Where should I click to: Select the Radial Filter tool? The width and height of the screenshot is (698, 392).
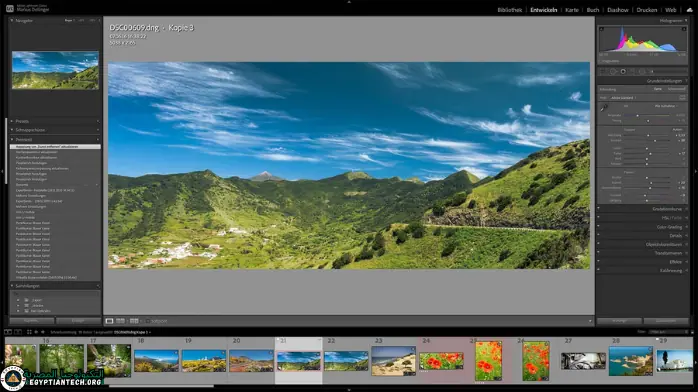click(x=642, y=71)
